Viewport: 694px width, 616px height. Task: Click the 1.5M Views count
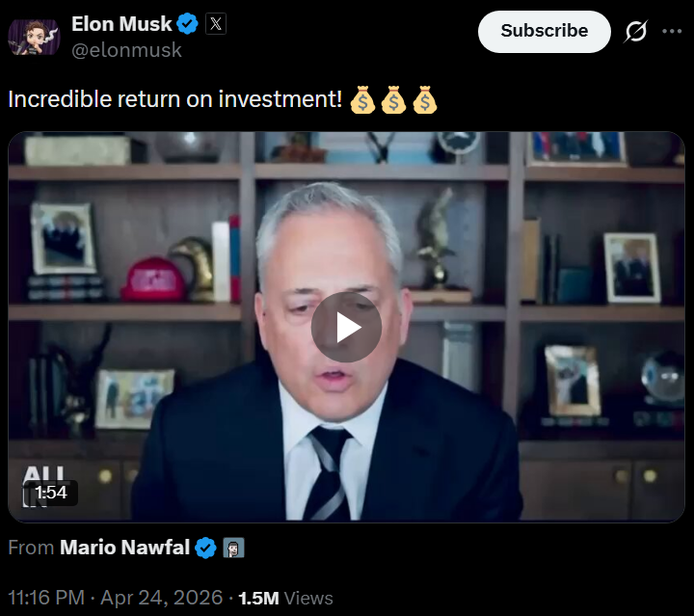[x=285, y=599]
